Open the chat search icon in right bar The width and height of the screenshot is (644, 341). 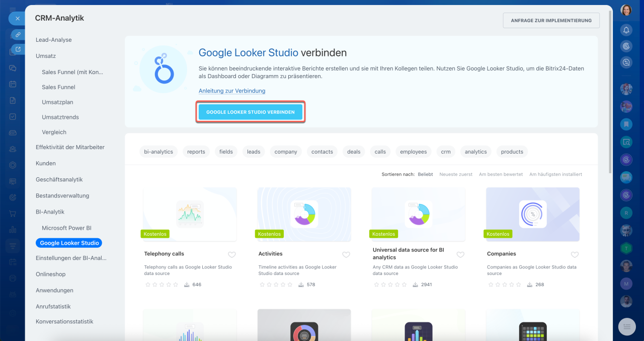point(626,142)
